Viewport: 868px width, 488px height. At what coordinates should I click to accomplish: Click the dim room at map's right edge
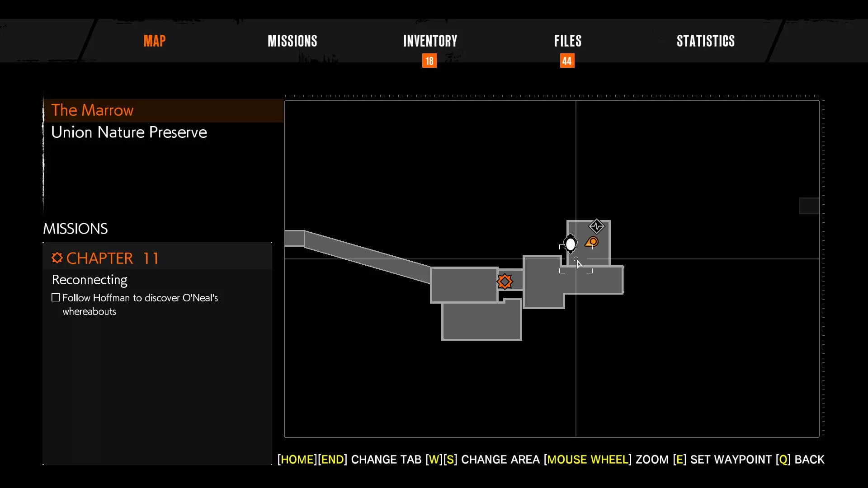point(809,206)
